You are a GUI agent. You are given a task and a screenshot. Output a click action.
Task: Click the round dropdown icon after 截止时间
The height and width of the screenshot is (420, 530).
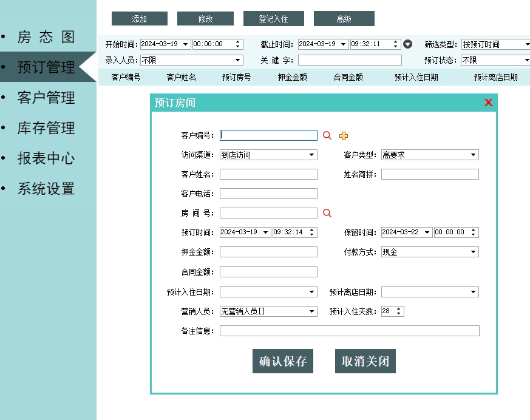point(408,44)
